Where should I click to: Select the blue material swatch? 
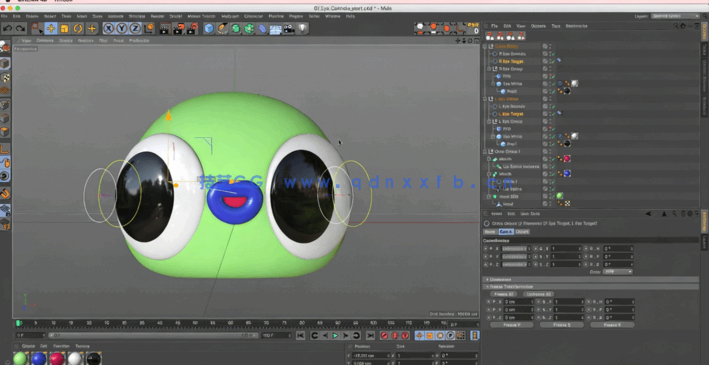(38, 359)
